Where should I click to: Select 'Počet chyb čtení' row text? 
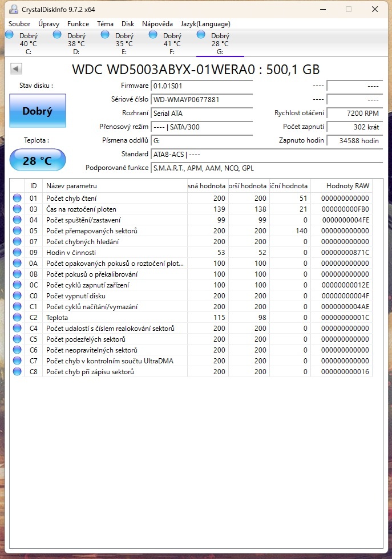point(71,199)
